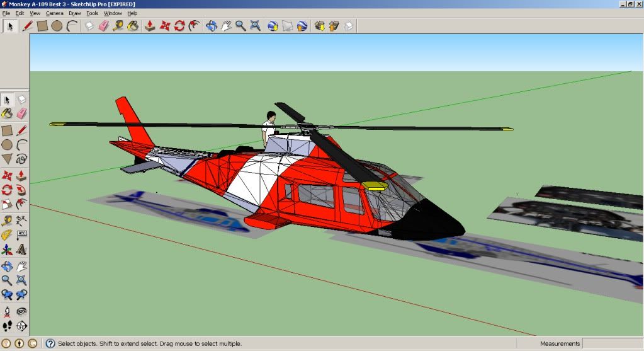Select the arrow Select tool in top toolbar
The image size is (644, 351).
point(10,26)
